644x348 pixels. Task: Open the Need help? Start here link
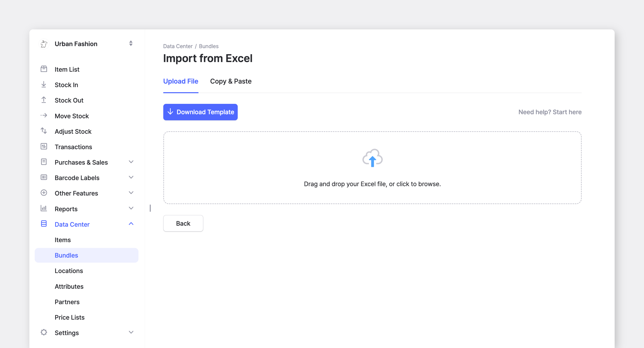[550, 112]
